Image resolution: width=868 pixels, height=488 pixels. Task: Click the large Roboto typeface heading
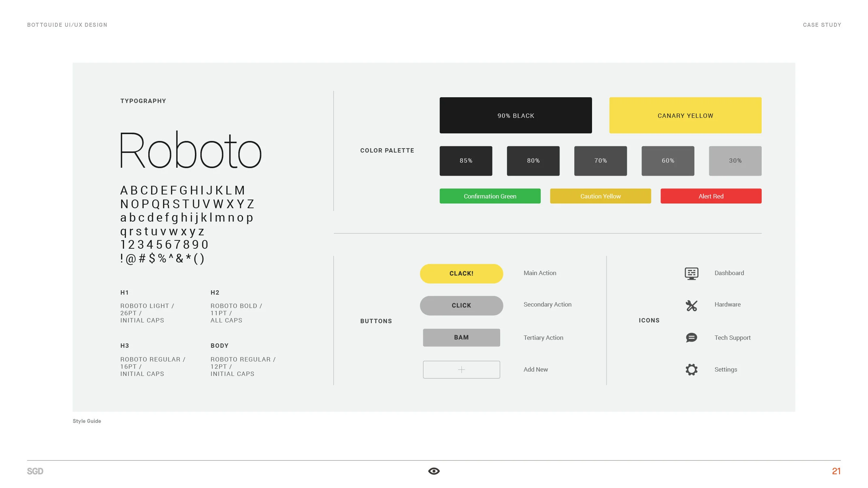click(190, 150)
